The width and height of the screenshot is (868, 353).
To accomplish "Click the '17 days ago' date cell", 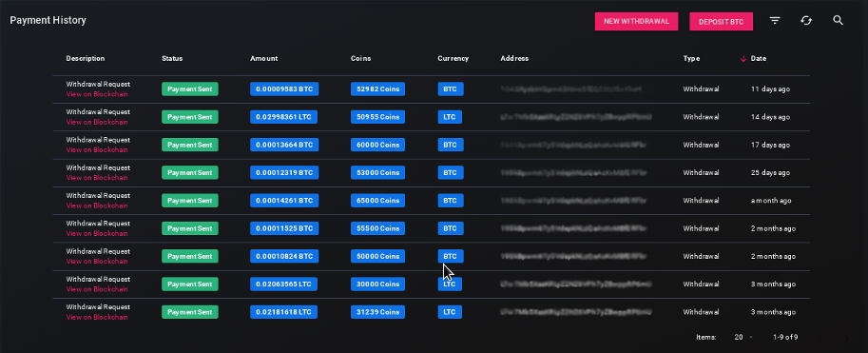I will pyautogui.click(x=770, y=145).
